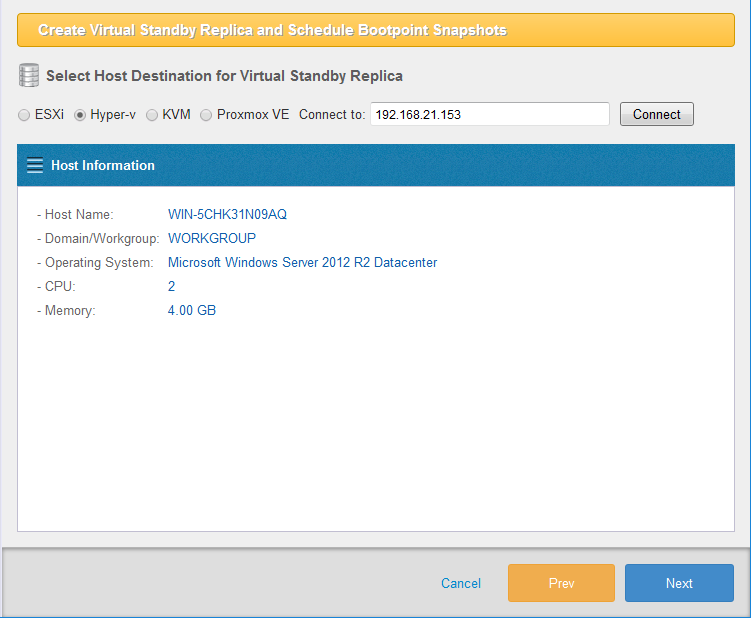
Task: Go back with the Prev button
Action: click(561, 583)
